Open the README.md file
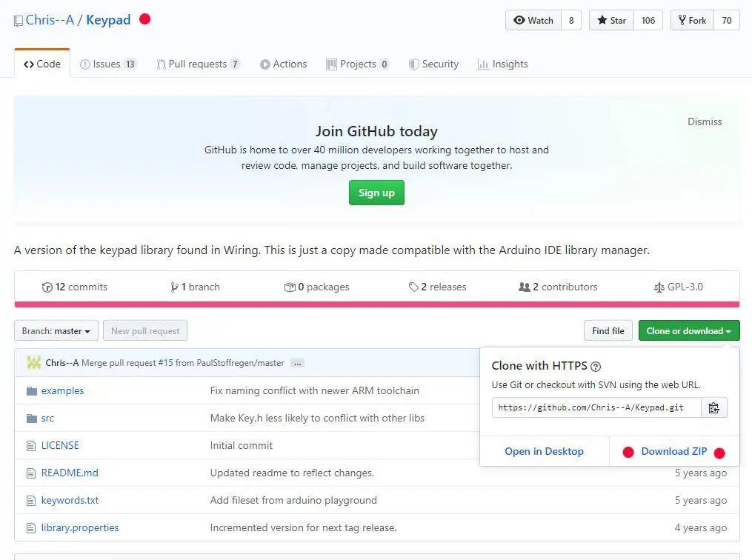Screen dimensions: 752x560 click(70, 473)
